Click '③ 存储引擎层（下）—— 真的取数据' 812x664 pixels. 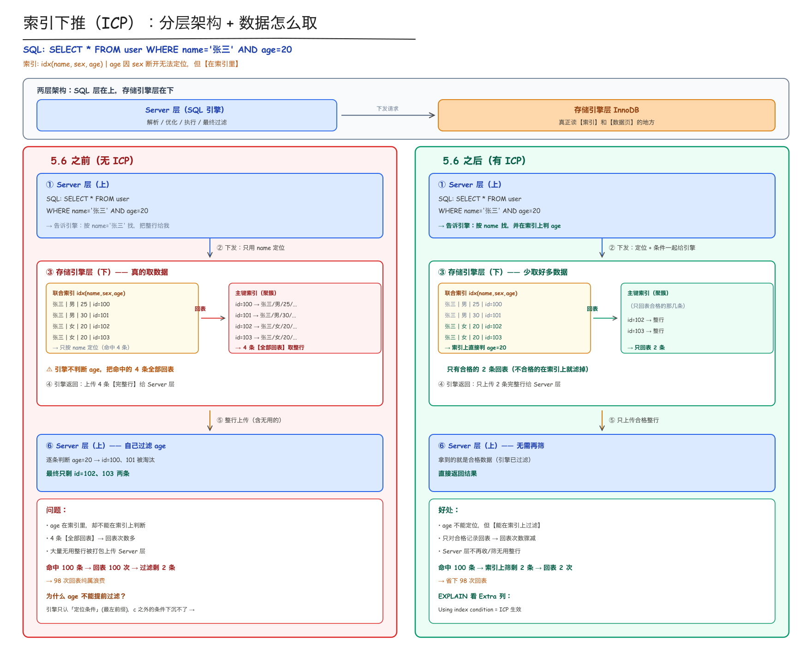click(107, 272)
